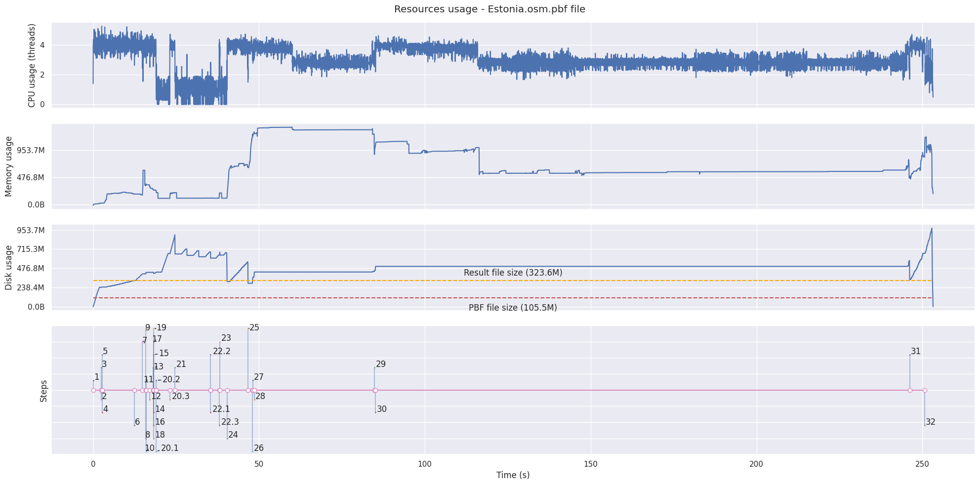Click the time axis tick "250"
Viewport: 980px width, 485px height.
[922, 464]
